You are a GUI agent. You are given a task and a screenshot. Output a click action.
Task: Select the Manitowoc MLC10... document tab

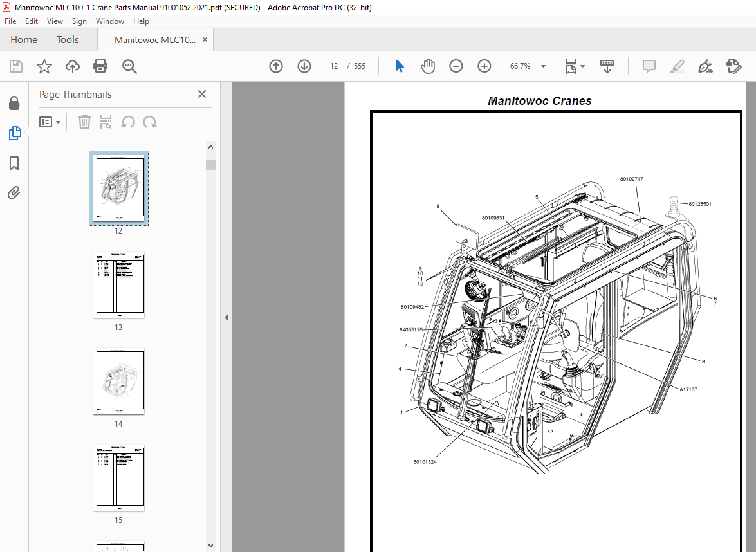[155, 40]
